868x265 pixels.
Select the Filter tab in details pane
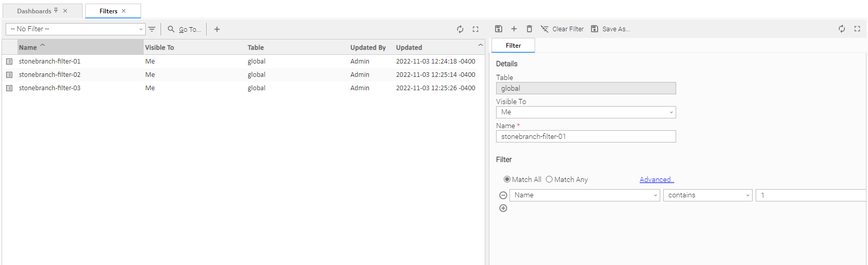pyautogui.click(x=513, y=46)
